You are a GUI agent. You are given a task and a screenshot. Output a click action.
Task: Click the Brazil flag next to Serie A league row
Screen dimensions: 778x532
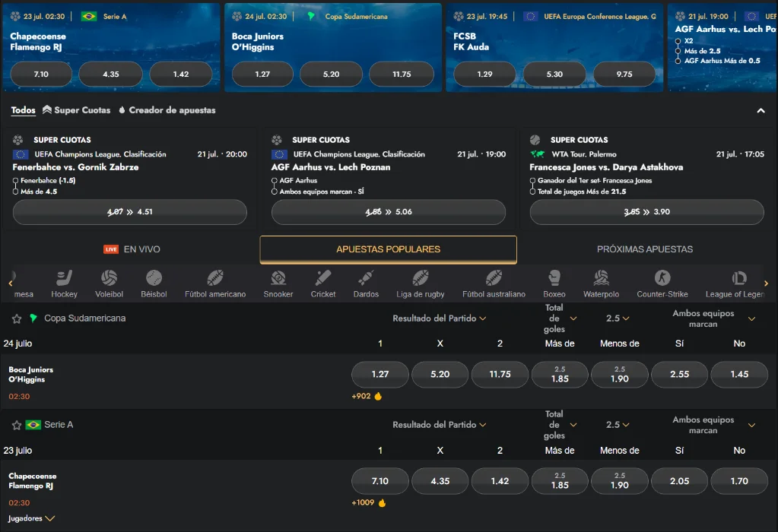pyautogui.click(x=33, y=425)
